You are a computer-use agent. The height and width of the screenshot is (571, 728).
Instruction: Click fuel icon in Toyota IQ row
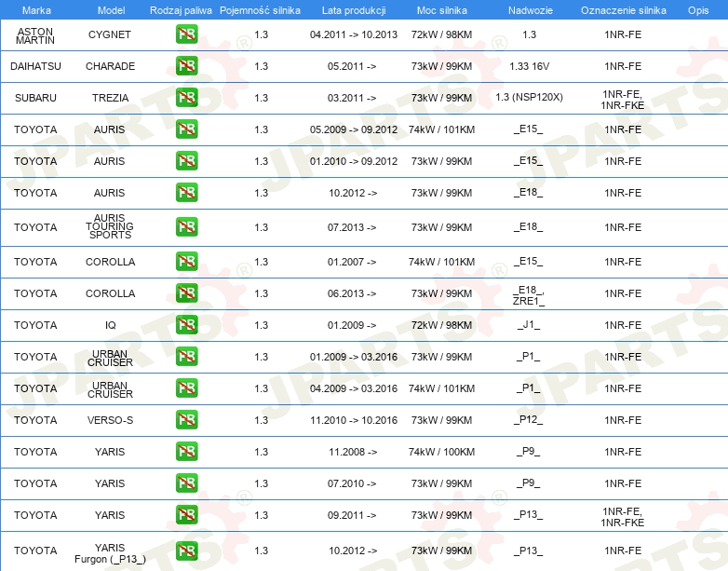tap(186, 325)
